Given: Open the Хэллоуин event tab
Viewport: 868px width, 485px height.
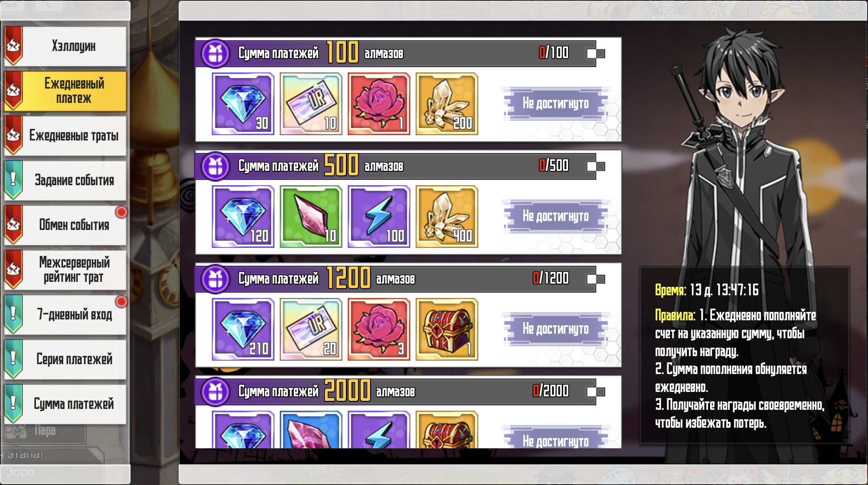Looking at the screenshot, I should (65, 46).
